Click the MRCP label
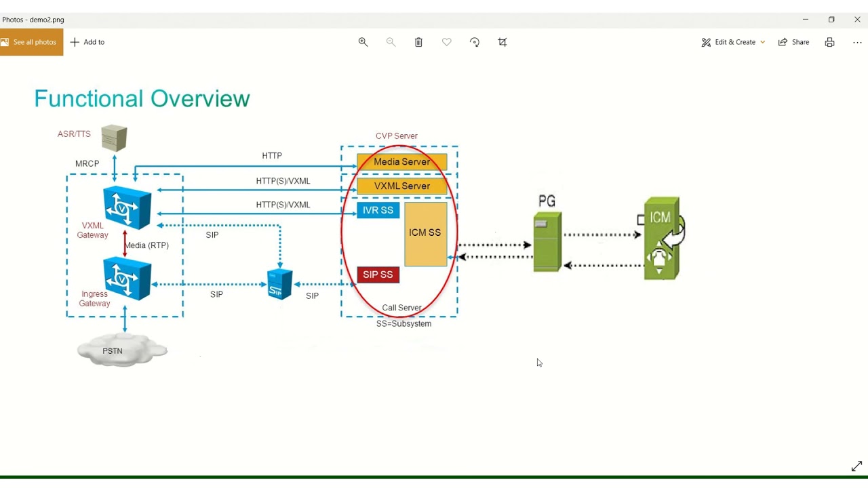The width and height of the screenshot is (868, 488). click(87, 164)
